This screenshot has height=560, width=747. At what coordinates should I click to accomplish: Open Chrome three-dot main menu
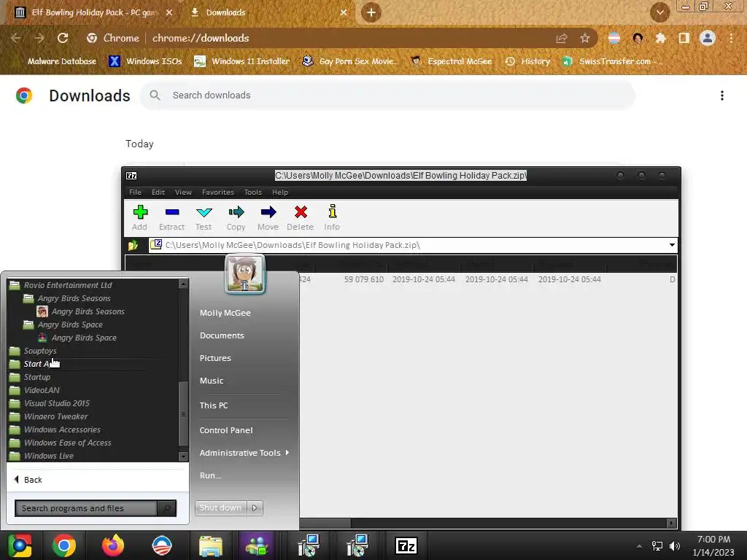(731, 38)
